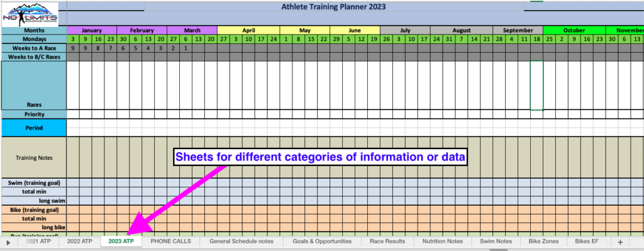Switch to Race Results sheet
The width and height of the screenshot is (644, 251).
point(387,241)
